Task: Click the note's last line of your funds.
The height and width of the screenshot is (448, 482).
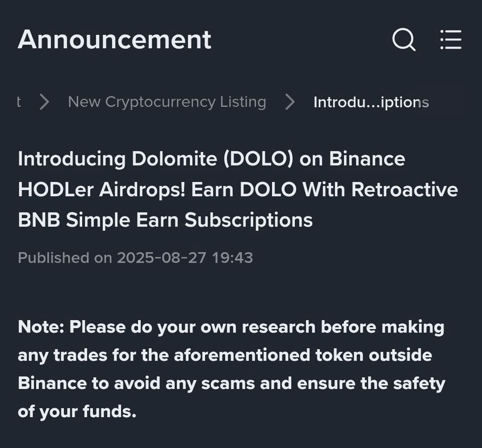Action: coord(77,412)
